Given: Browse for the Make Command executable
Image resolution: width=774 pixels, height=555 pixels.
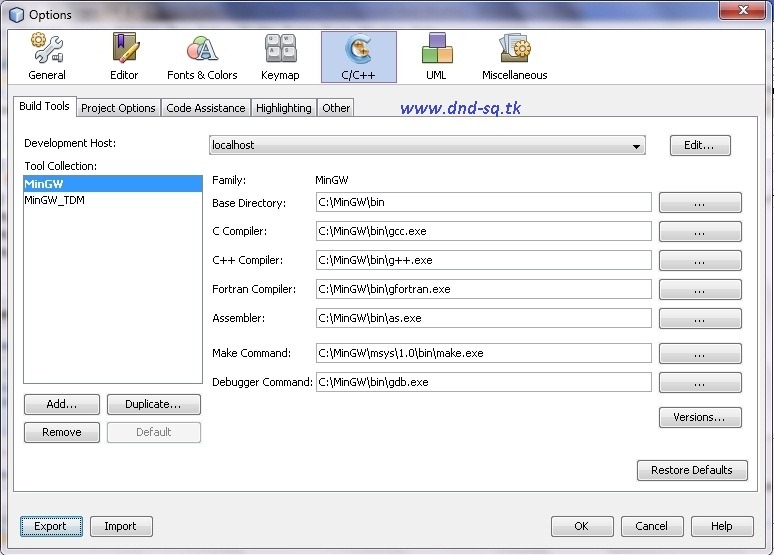Looking at the screenshot, I should coord(700,354).
